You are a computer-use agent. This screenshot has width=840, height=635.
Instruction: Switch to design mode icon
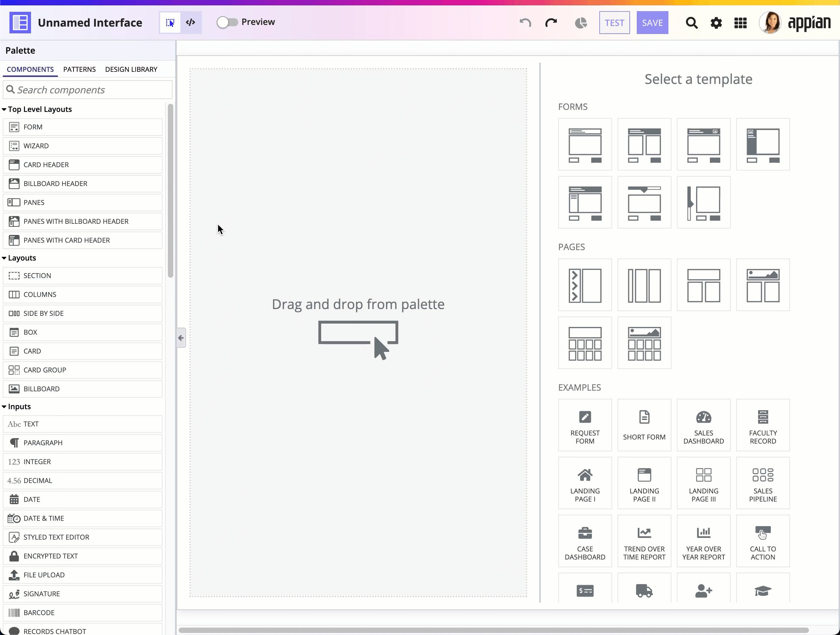pos(170,23)
